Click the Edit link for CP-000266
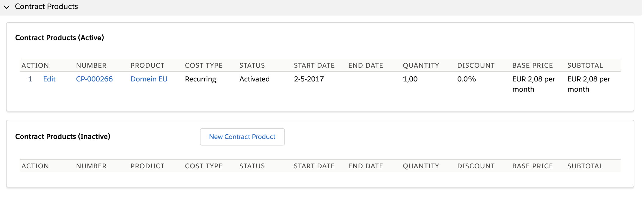This screenshot has height=206, width=644. 49,79
